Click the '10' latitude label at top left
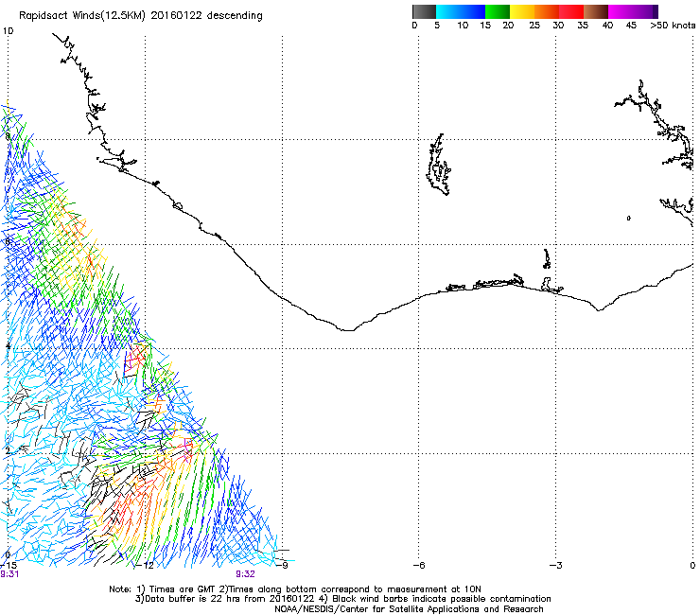Image resolution: width=700 pixels, height=615 pixels. [8, 31]
